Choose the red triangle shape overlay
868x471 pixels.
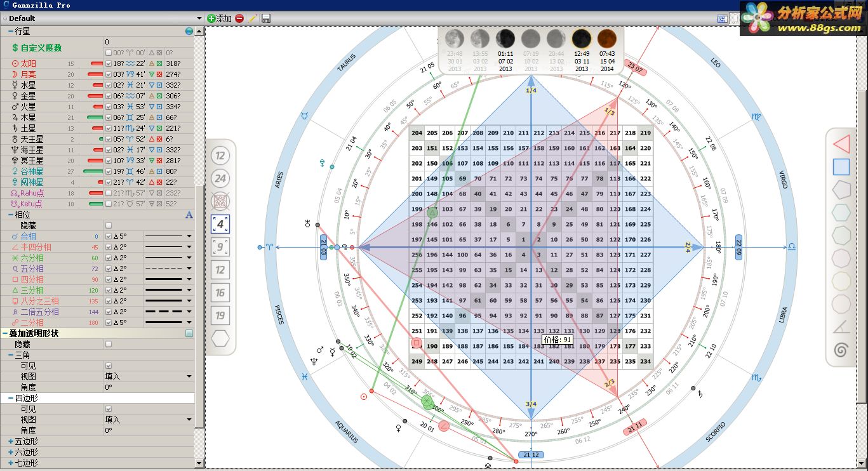[x=841, y=144]
